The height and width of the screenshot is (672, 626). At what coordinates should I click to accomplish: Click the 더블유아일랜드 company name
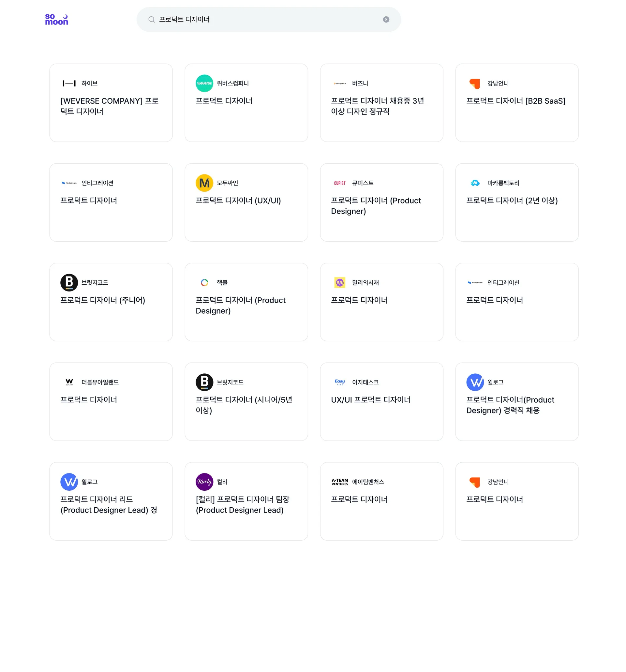pos(100,382)
